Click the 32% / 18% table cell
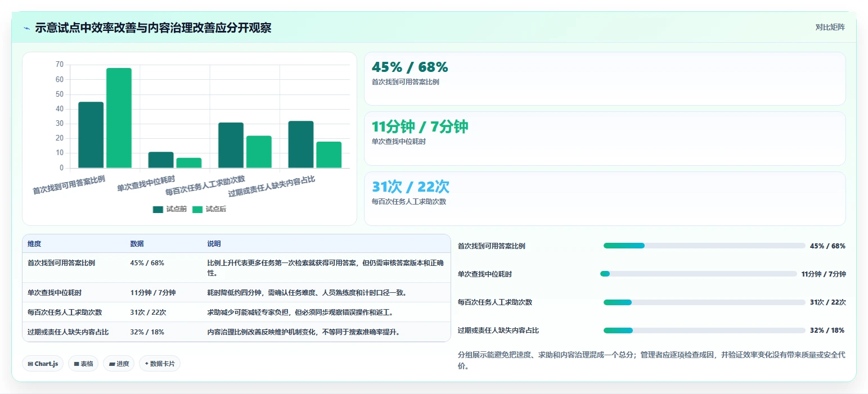 pos(147,332)
